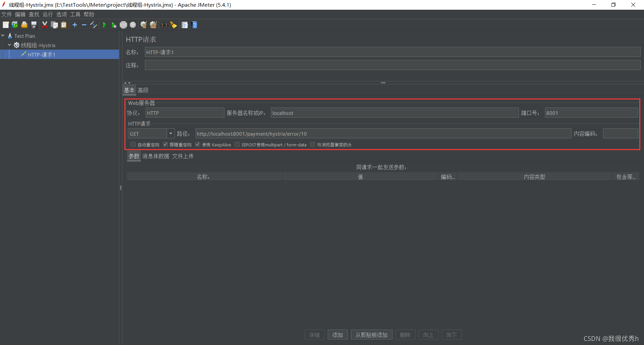Click the 路径 field with hystrix URL

pos(383,134)
